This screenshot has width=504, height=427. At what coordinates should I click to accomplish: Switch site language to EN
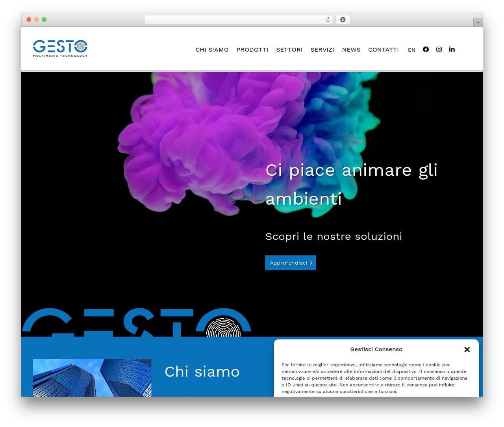coord(412,50)
